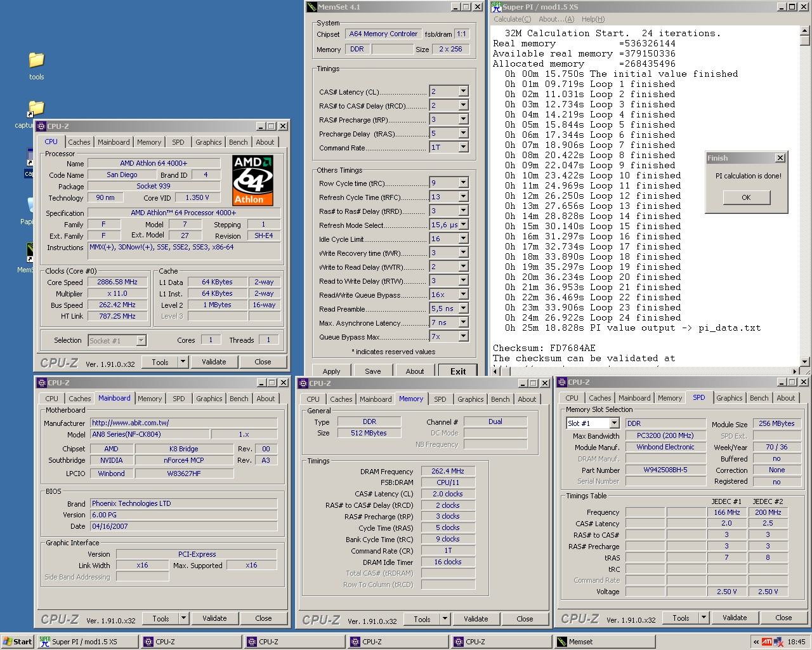Click About button in MemSet
812x650 pixels.
[415, 371]
